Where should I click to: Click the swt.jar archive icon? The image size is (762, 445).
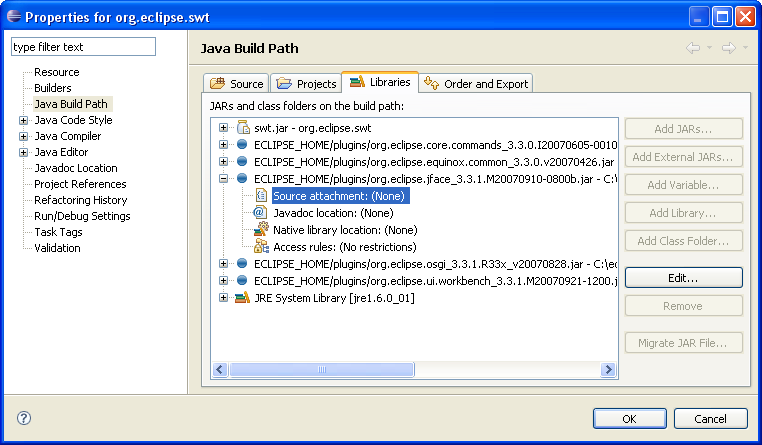click(x=242, y=127)
